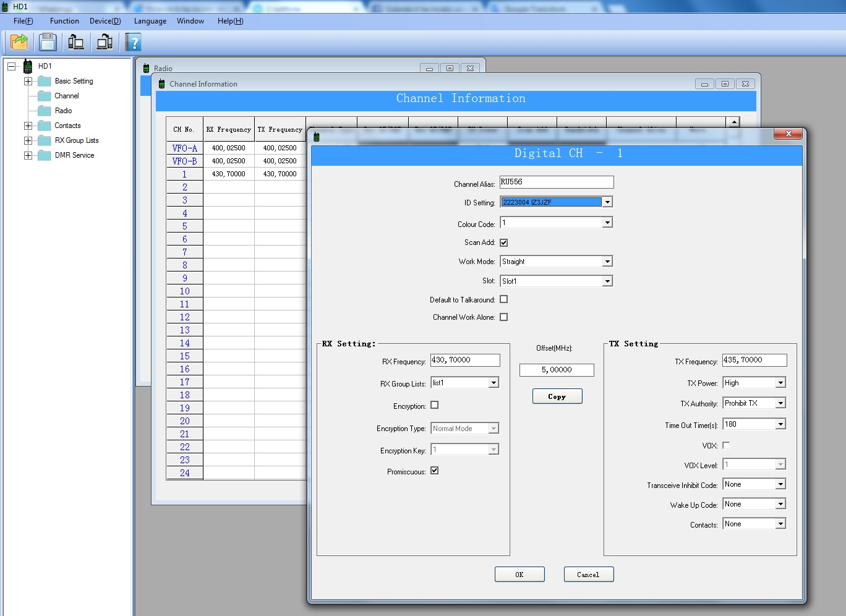The width and height of the screenshot is (846, 616).
Task: Click the Channel Information window title icon
Action: click(162, 83)
